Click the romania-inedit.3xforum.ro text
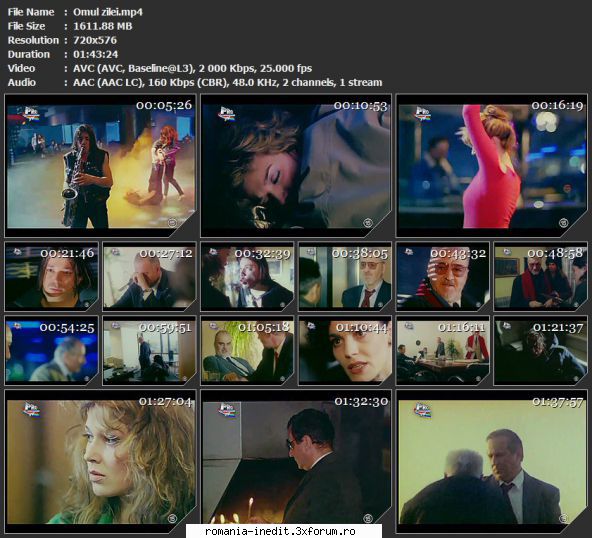 click(280, 531)
